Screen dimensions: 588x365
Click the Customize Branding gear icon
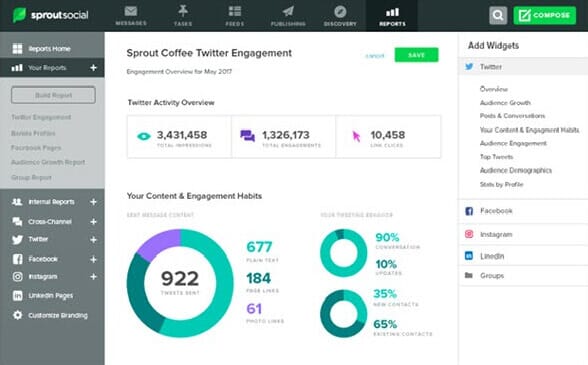tap(17, 315)
